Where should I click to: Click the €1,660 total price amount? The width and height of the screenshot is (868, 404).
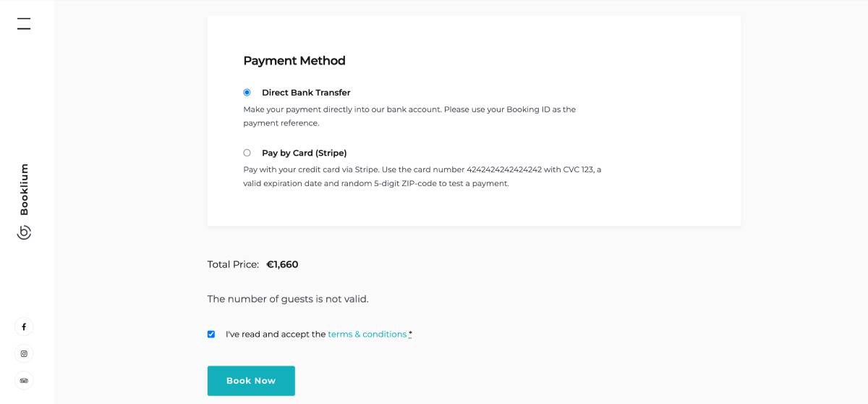(x=282, y=264)
